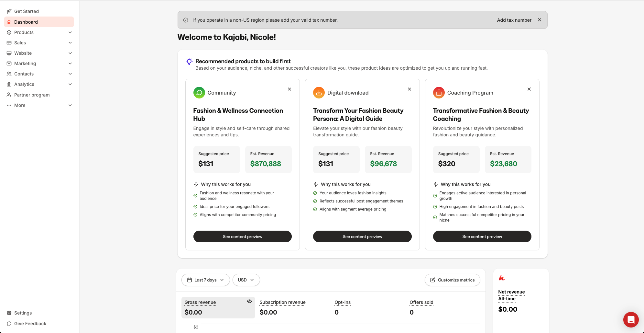Click the Customize metrics button
Screen dimensions: 644x333
coord(452,280)
